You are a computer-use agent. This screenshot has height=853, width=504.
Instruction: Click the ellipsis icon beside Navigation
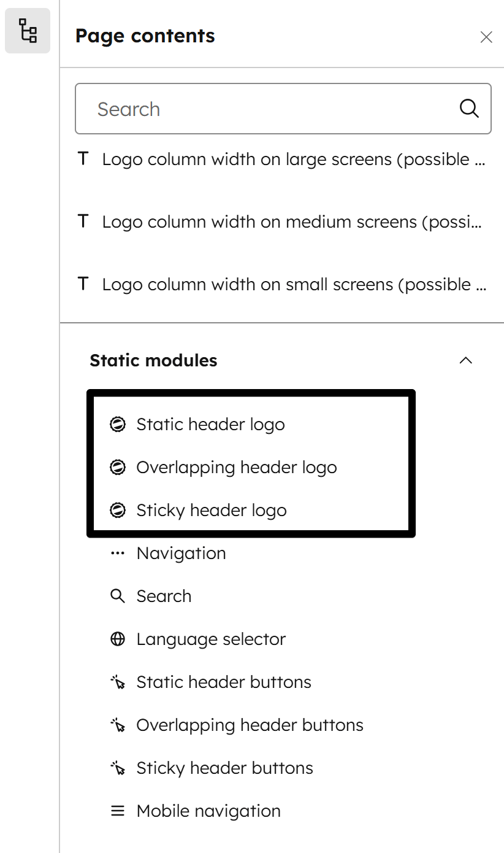(116, 553)
